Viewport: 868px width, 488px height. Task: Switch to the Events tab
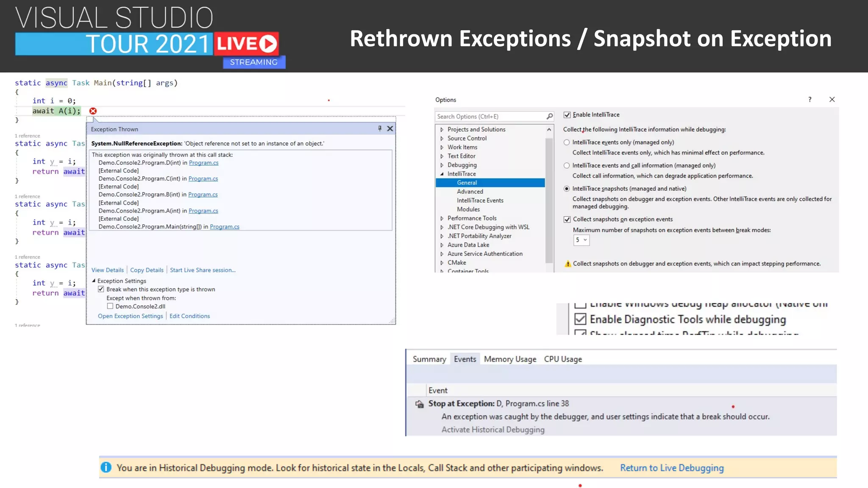(465, 359)
